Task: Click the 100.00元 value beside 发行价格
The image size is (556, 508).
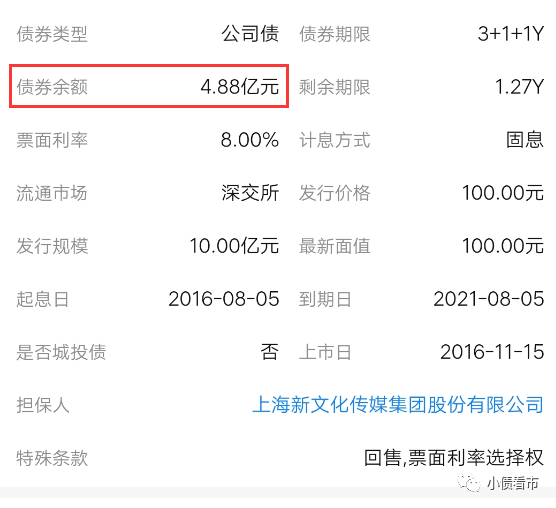Action: pos(503,192)
